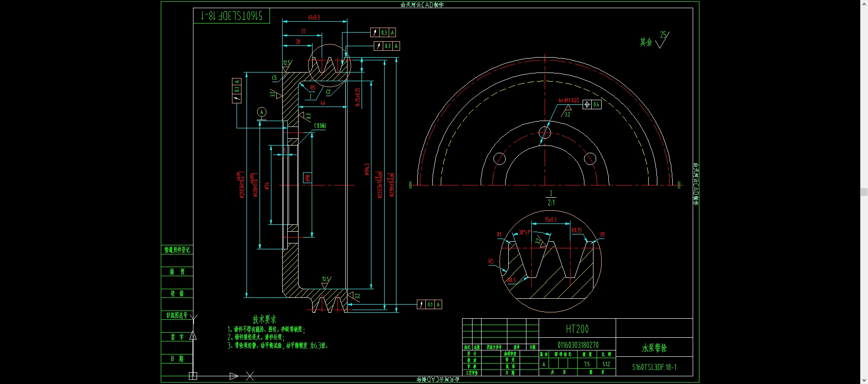This screenshot has height=384, width=868.
Task: Click the position tolerance 0.4 frame
Action: (x=592, y=104)
